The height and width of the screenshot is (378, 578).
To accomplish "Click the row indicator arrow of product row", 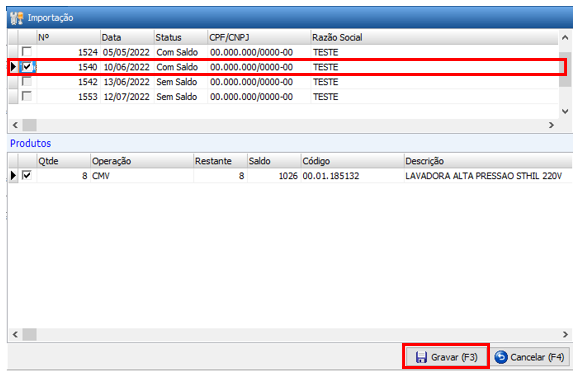I will coord(13,176).
